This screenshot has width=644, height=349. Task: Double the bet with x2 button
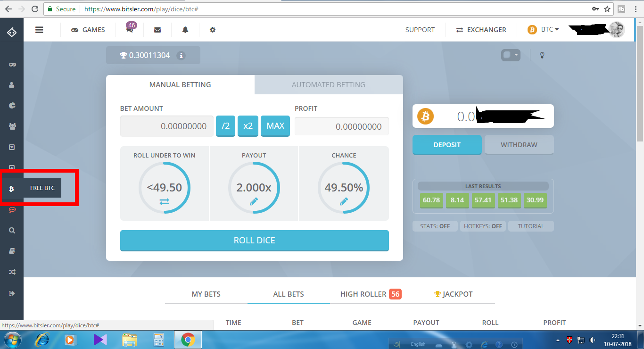point(248,126)
